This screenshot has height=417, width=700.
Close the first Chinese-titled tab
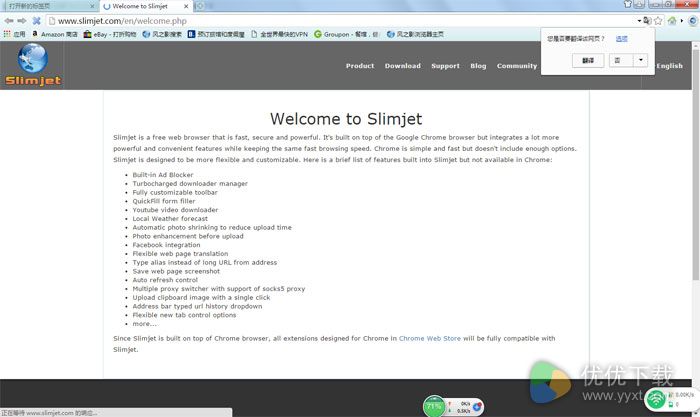(92, 6)
